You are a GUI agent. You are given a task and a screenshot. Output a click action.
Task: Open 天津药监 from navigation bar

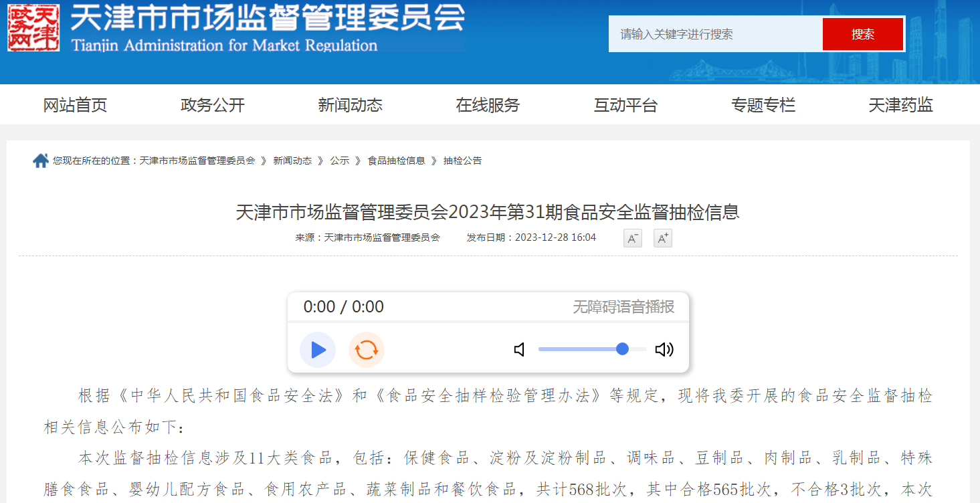900,105
